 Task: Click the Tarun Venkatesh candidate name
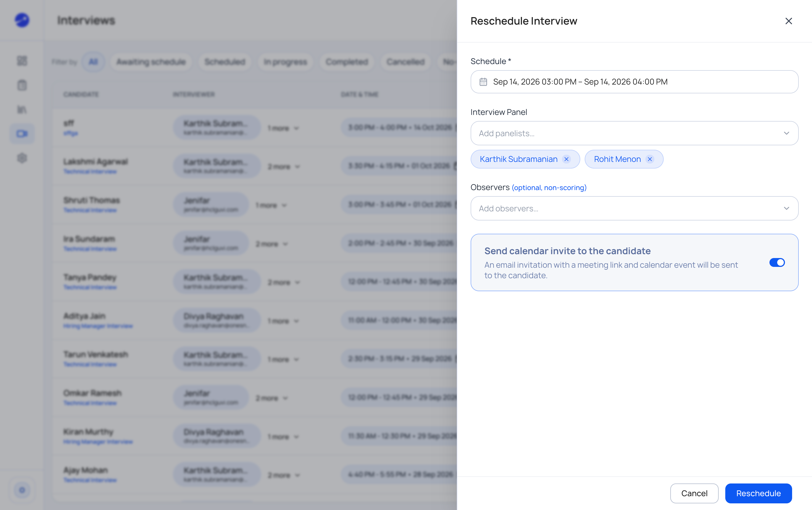click(x=96, y=354)
